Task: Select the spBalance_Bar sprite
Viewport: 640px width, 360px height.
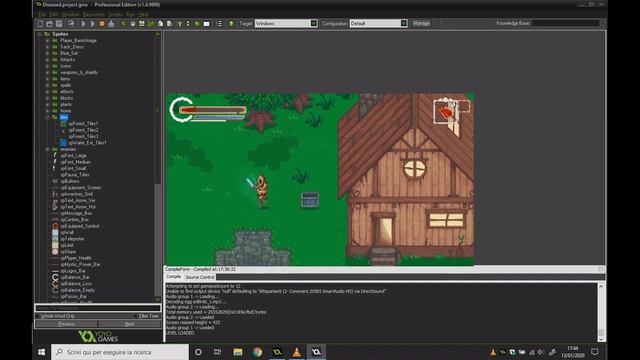Action: [75, 277]
